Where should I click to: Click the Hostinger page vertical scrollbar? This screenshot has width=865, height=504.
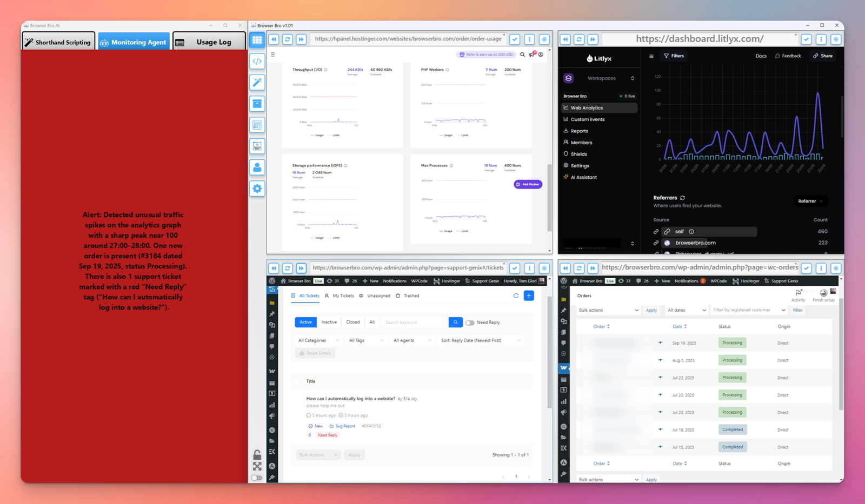(549, 197)
